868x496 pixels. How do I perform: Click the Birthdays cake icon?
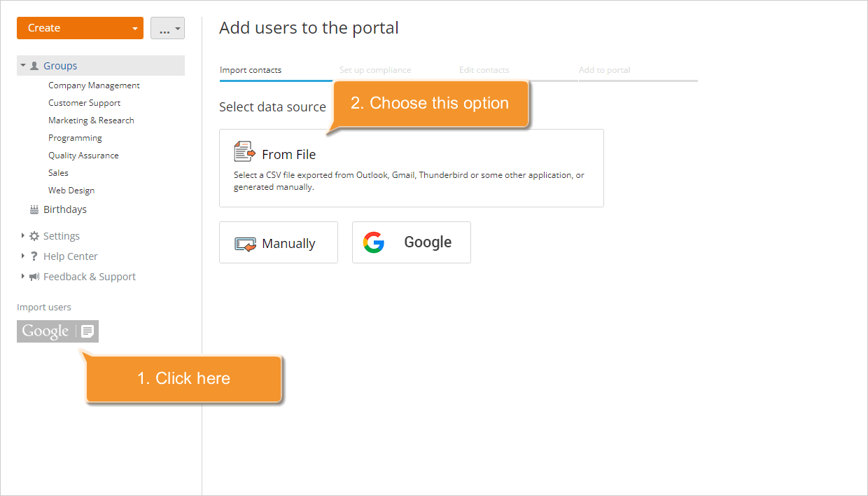click(x=34, y=209)
